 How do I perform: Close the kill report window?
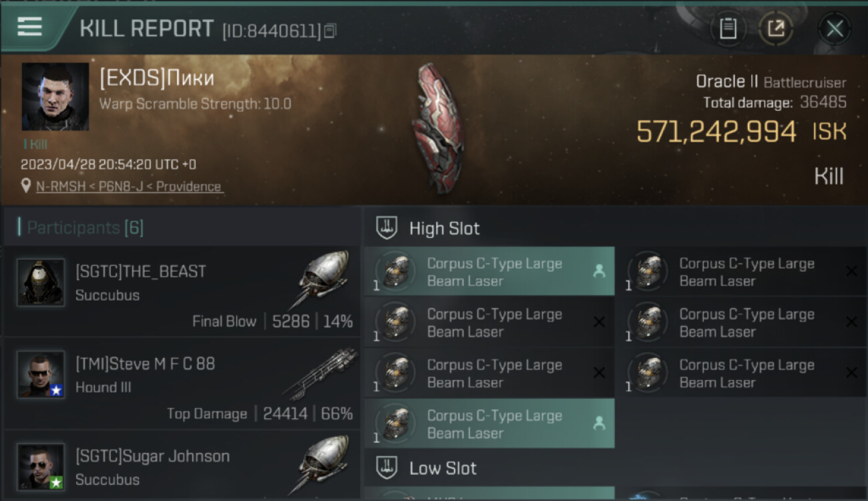835,29
